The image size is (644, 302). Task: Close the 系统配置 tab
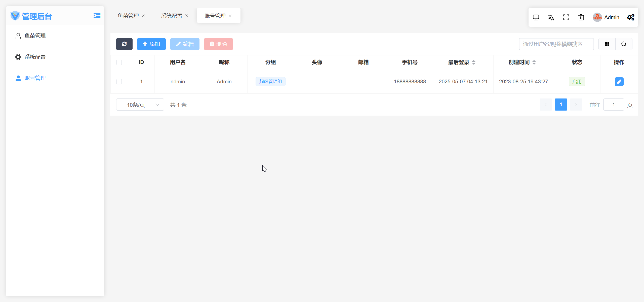(x=187, y=16)
